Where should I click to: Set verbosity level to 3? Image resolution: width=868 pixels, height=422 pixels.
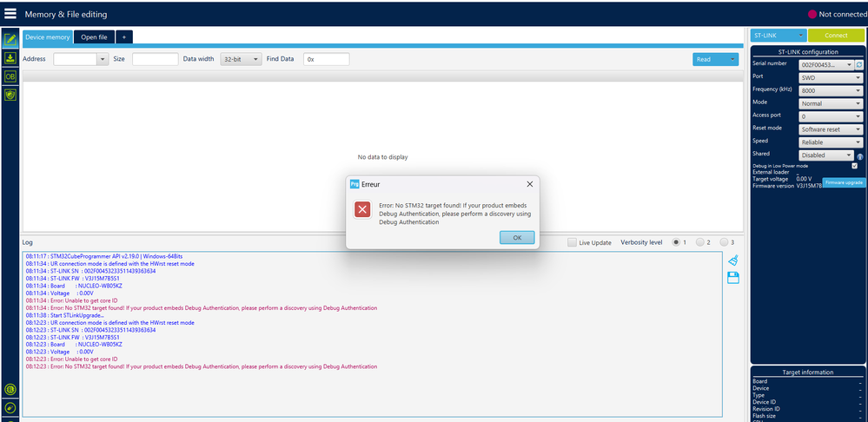pyautogui.click(x=724, y=242)
